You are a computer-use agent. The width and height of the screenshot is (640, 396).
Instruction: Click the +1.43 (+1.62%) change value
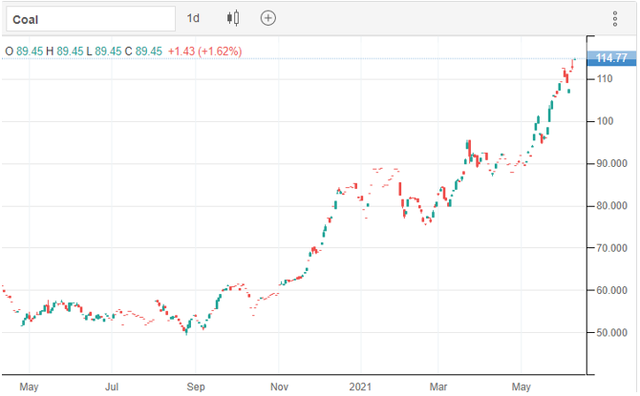pos(205,51)
